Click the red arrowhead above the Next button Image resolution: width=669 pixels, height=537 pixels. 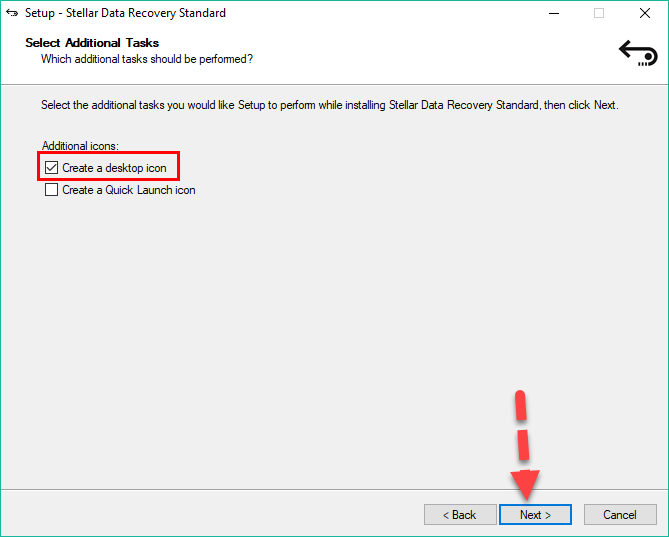pyautogui.click(x=526, y=485)
